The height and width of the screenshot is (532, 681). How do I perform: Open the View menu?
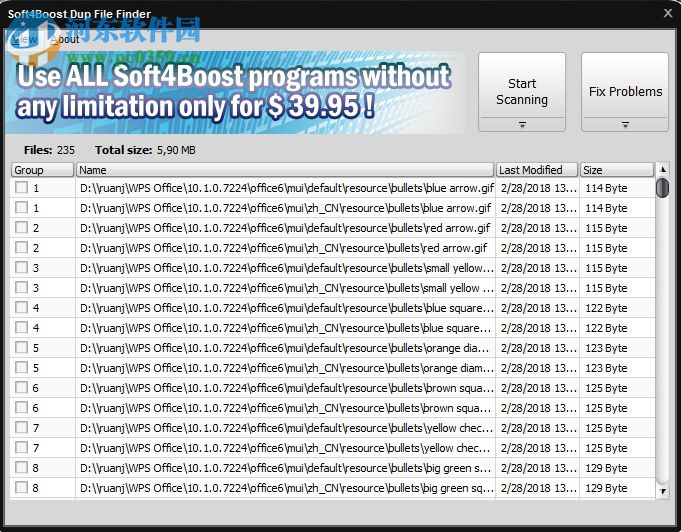pyautogui.click(x=24, y=40)
